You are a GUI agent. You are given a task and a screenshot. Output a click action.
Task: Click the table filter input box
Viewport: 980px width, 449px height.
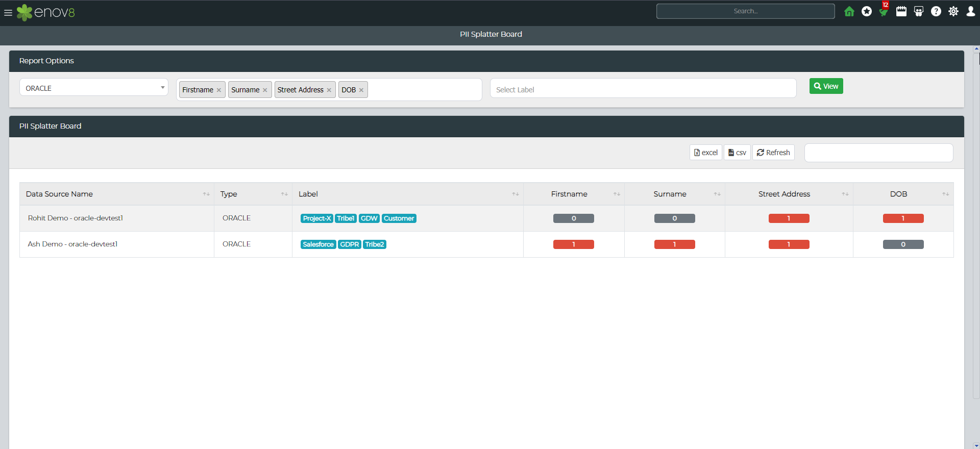pyautogui.click(x=878, y=153)
